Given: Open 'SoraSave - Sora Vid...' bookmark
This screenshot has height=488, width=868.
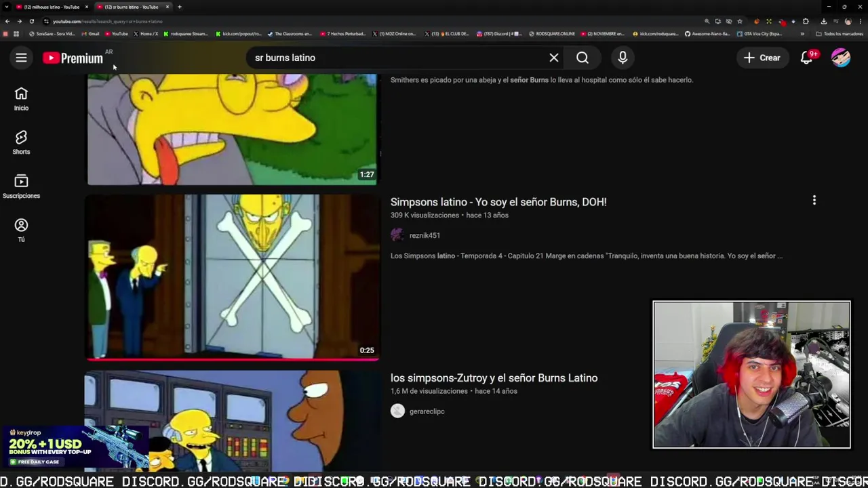Looking at the screenshot, I should (x=52, y=34).
